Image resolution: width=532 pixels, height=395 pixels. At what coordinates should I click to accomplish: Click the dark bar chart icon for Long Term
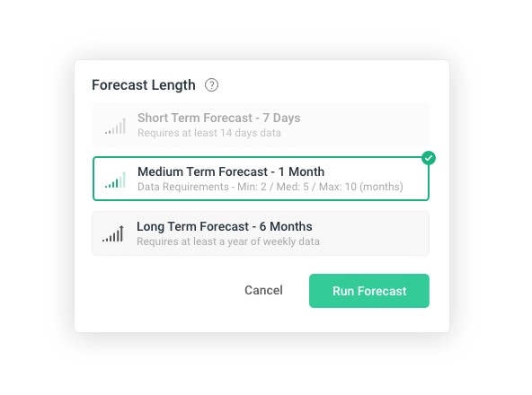click(x=113, y=233)
